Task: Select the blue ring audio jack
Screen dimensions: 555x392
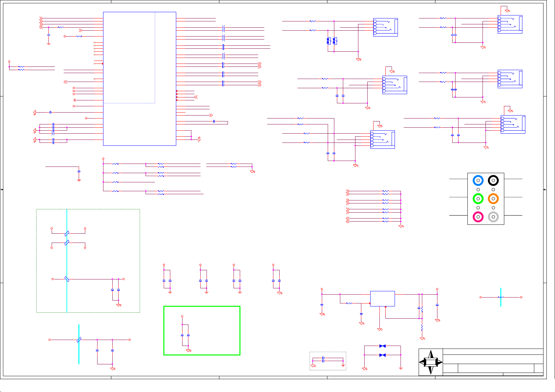Action: pyautogui.click(x=478, y=180)
